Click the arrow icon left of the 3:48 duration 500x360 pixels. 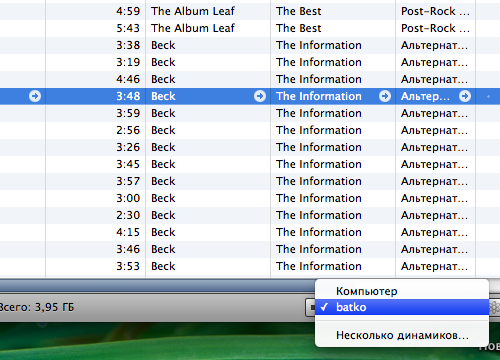(35, 96)
